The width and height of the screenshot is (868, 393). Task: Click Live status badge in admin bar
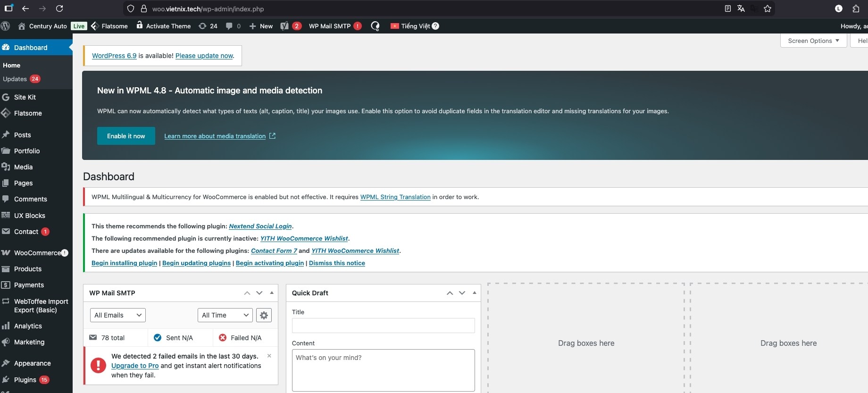[79, 26]
